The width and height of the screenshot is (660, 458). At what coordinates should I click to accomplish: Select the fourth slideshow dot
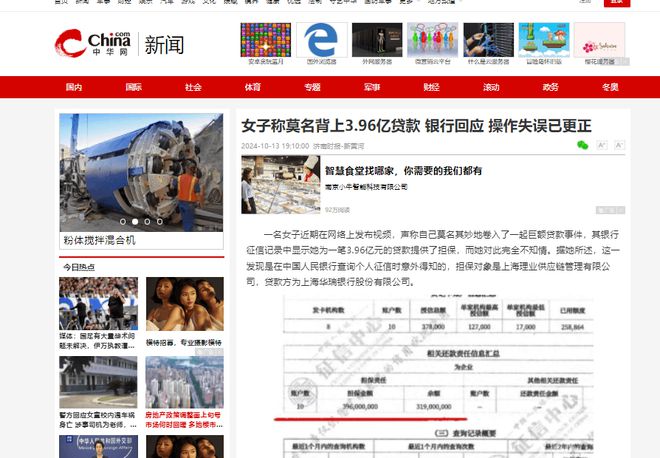click(x=160, y=221)
